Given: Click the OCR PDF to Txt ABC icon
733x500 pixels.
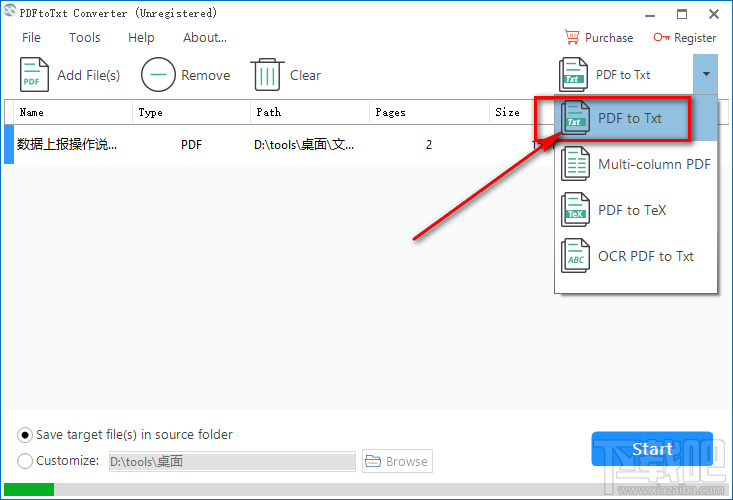Looking at the screenshot, I should click(x=575, y=256).
